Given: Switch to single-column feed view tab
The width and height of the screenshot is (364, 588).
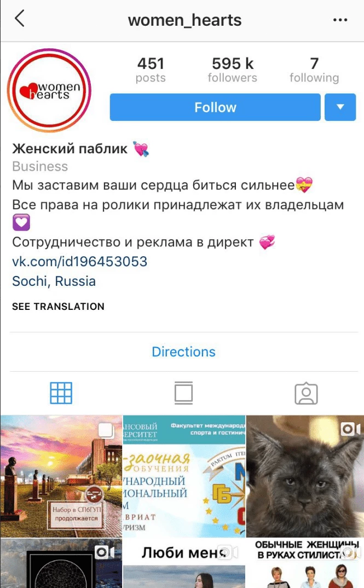Looking at the screenshot, I should pos(184,393).
